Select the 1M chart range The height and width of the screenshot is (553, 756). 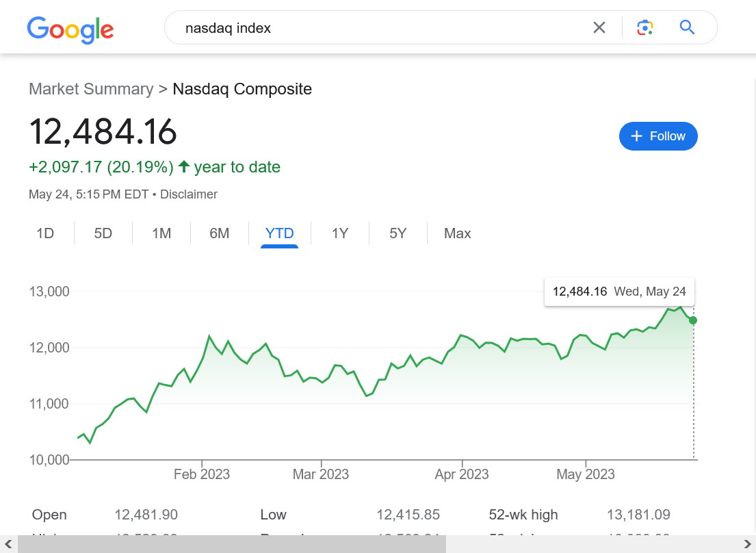pos(161,233)
